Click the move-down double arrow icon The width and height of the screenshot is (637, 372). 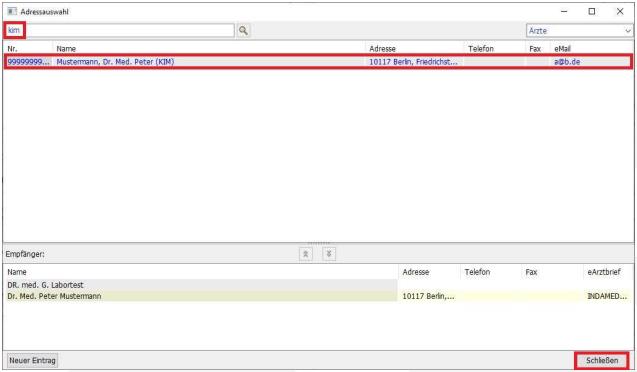(329, 254)
